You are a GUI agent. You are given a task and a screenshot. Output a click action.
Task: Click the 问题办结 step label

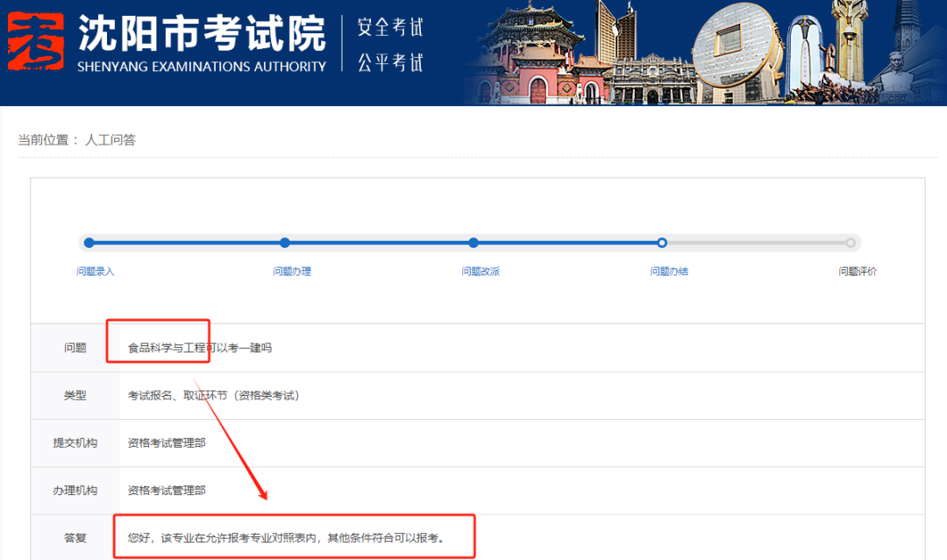[x=668, y=272]
